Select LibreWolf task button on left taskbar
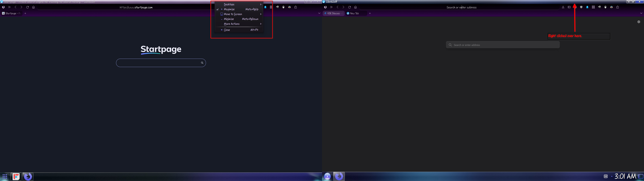This screenshot has height=181, width=644. tap(28, 176)
